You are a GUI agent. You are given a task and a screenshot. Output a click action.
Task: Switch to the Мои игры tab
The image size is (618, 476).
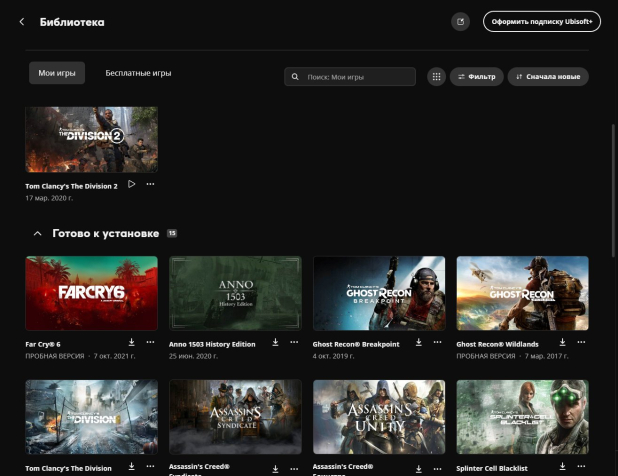(57, 73)
